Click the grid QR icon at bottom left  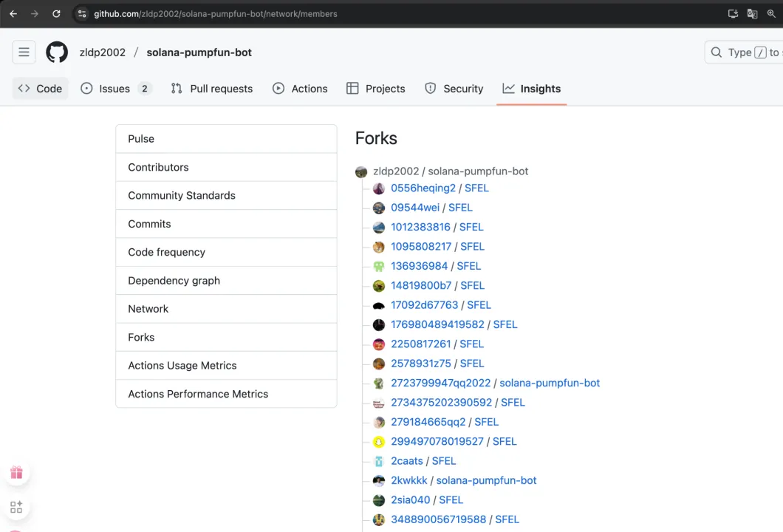click(16, 507)
